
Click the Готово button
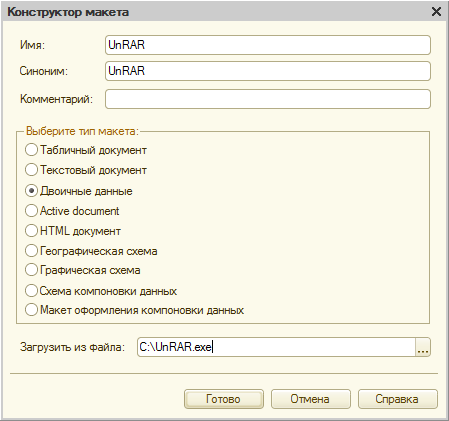[x=224, y=399]
